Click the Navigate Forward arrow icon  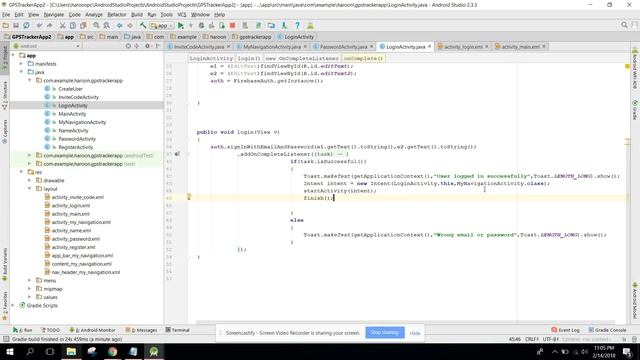click(130, 25)
